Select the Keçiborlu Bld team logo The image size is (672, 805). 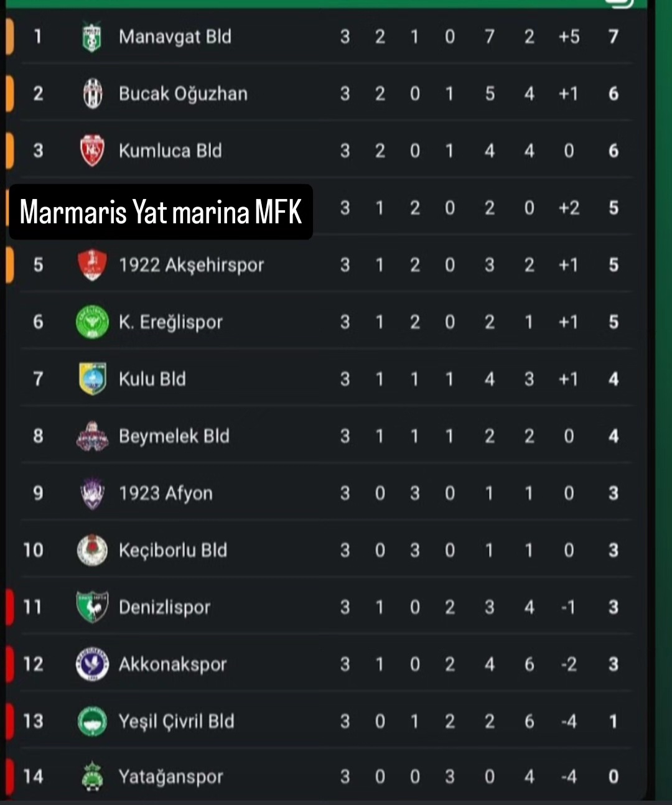[x=92, y=550]
